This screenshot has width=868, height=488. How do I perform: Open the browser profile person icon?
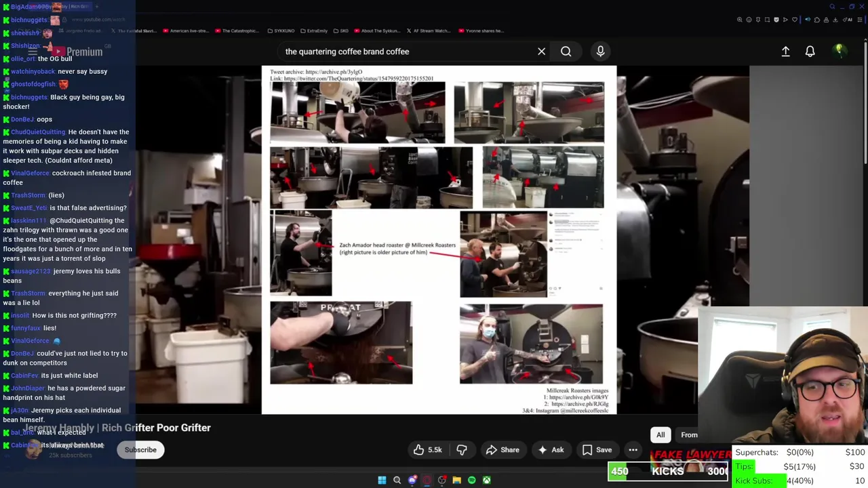pos(826,20)
